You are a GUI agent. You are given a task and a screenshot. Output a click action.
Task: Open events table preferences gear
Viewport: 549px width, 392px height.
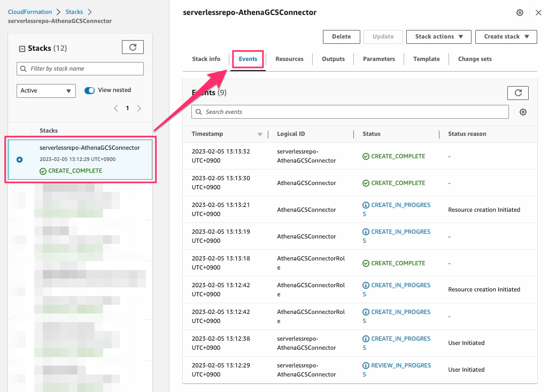(x=523, y=112)
